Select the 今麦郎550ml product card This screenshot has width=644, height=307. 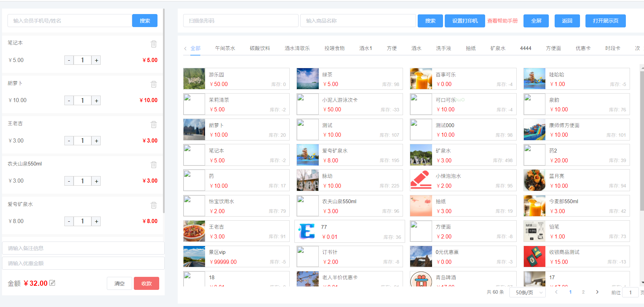pyautogui.click(x=577, y=206)
